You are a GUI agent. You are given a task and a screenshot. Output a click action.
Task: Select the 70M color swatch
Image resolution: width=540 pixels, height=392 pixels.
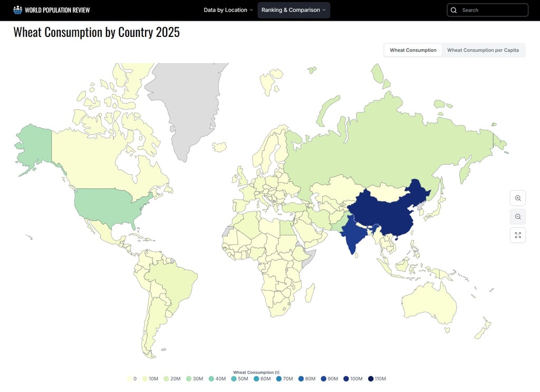coord(280,379)
